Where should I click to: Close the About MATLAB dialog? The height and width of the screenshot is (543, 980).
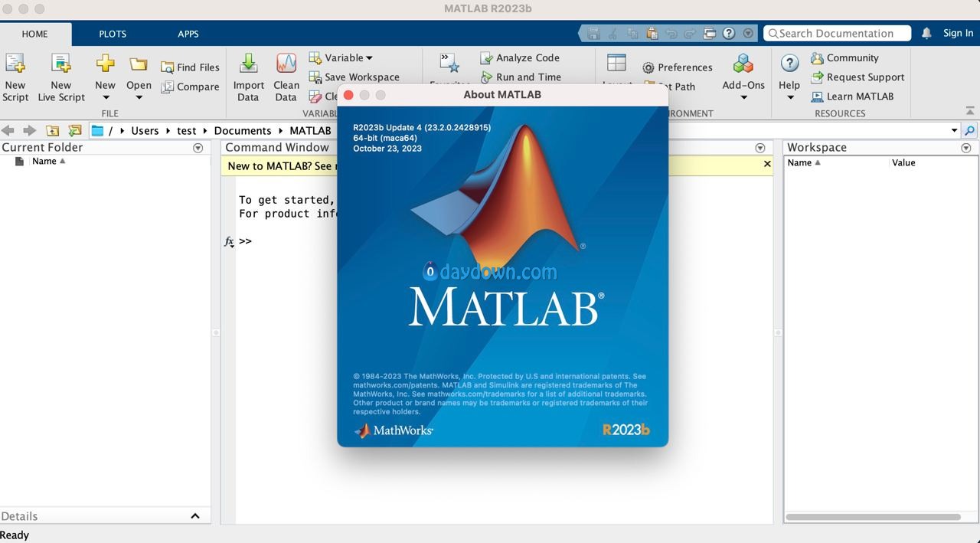(x=348, y=95)
